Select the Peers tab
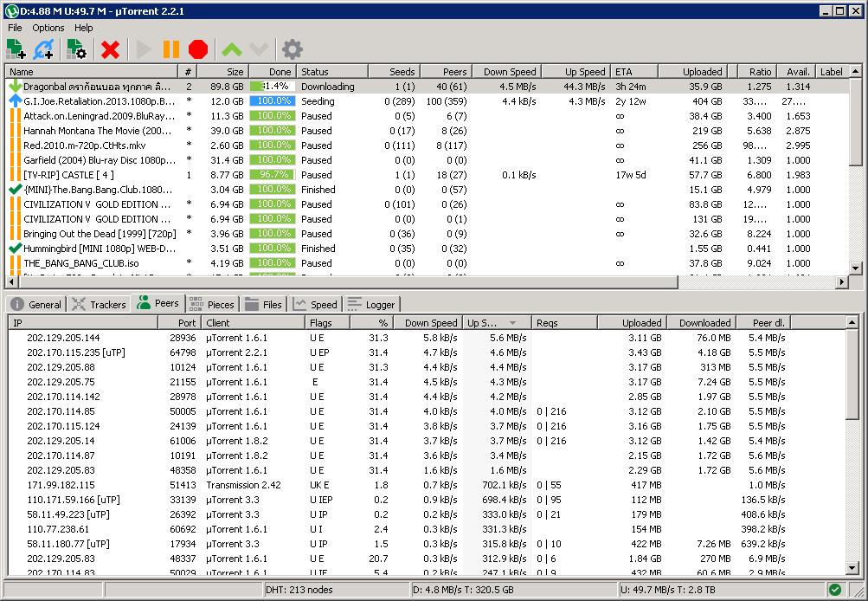The height and width of the screenshot is (601, 868). [x=158, y=303]
